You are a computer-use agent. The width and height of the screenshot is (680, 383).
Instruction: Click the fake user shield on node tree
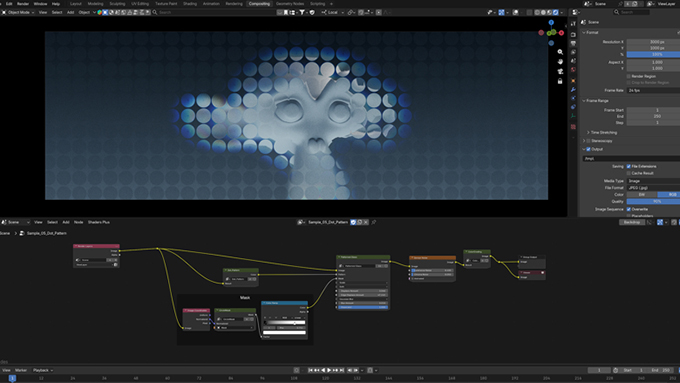[x=353, y=222]
